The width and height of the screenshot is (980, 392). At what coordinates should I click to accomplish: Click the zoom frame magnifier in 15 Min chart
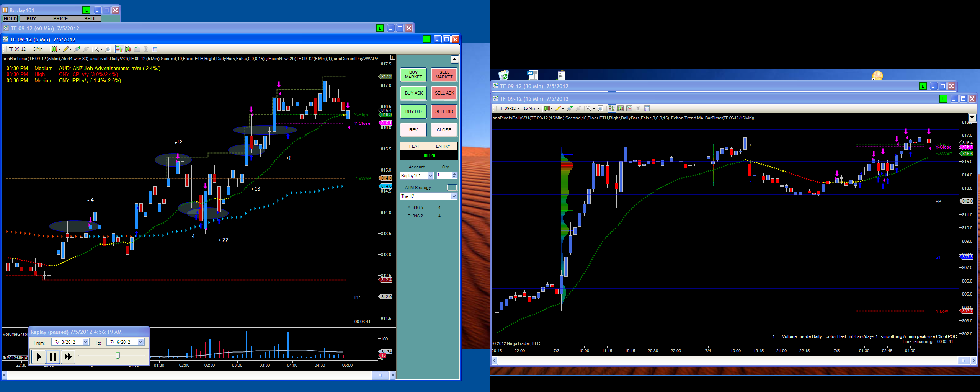[x=601, y=108]
